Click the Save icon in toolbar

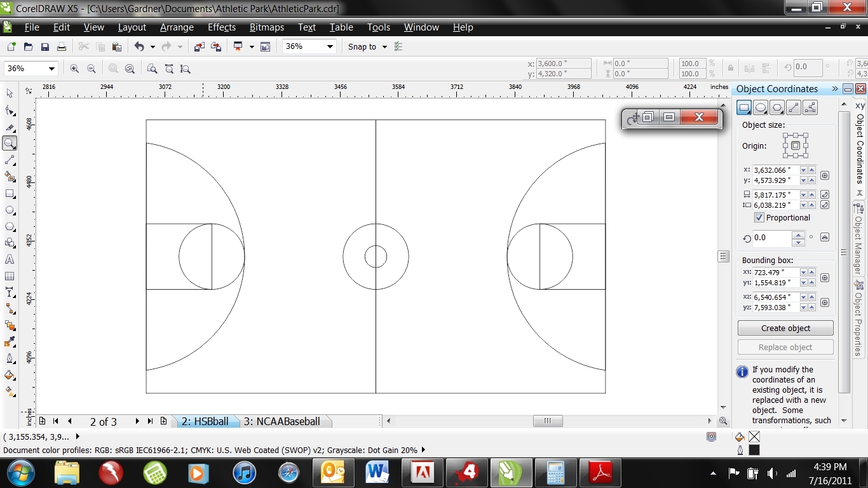point(45,47)
